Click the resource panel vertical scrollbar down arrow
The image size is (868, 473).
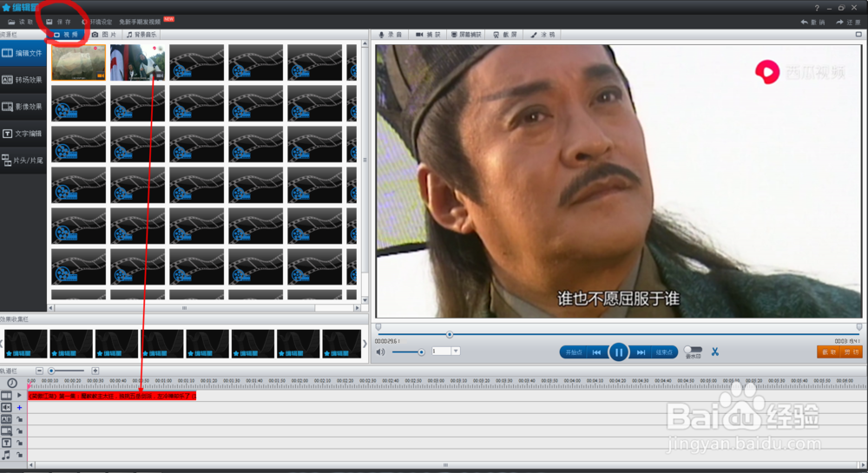click(x=365, y=299)
